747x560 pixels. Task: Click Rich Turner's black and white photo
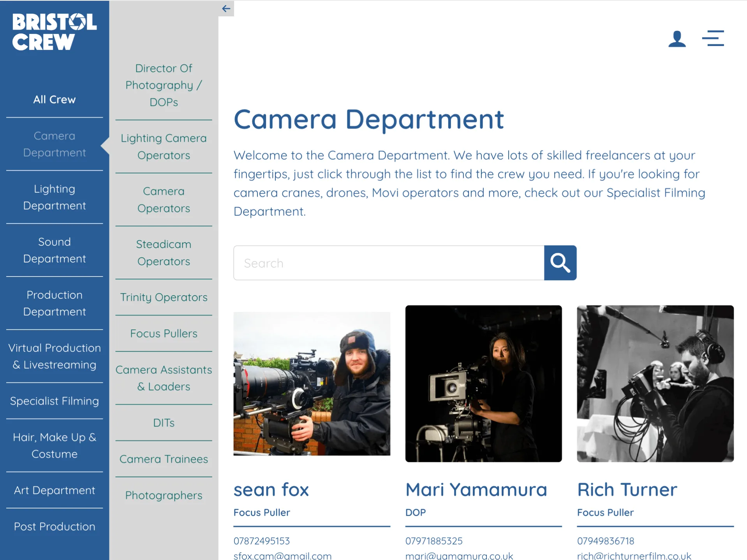click(x=655, y=384)
